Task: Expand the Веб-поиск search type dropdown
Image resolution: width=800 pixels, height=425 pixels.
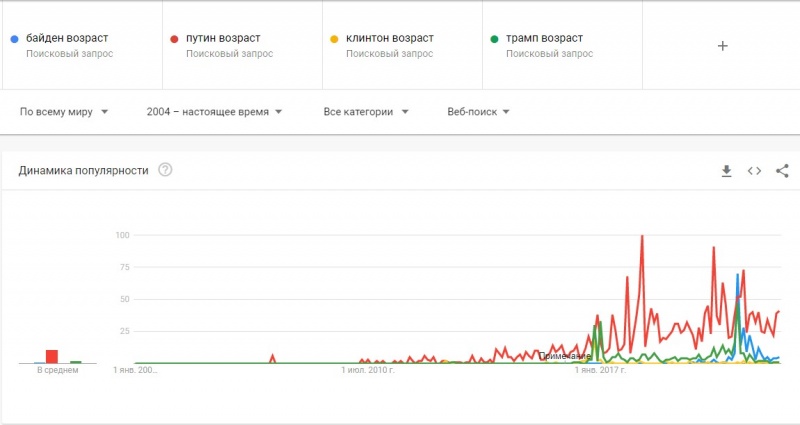Action: pyautogui.click(x=478, y=112)
